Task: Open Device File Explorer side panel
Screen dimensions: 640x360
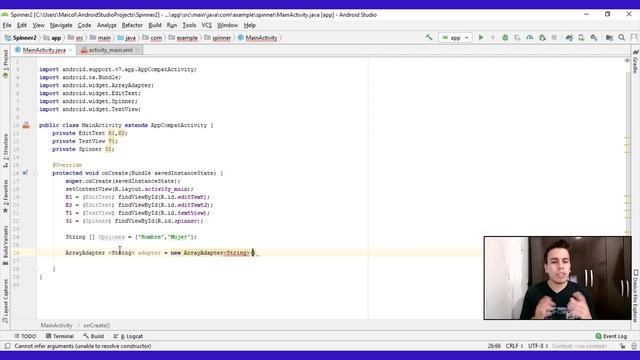Action: tap(636, 296)
